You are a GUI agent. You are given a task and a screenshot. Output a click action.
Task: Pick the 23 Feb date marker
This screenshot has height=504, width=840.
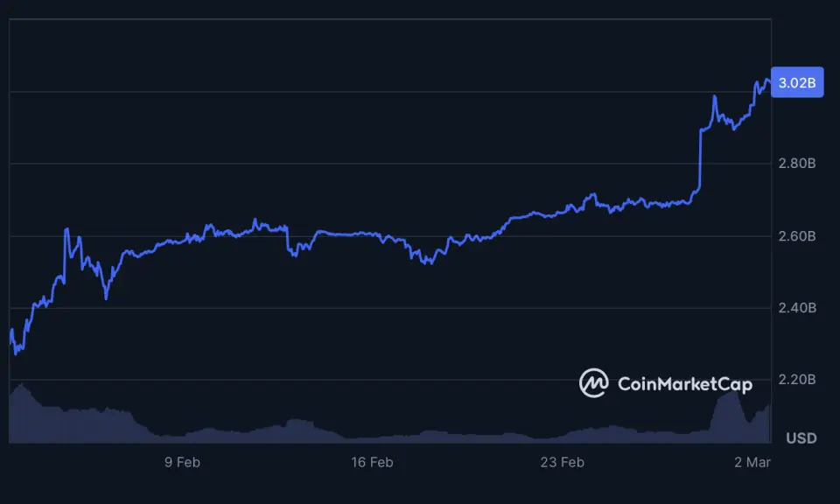click(x=562, y=462)
